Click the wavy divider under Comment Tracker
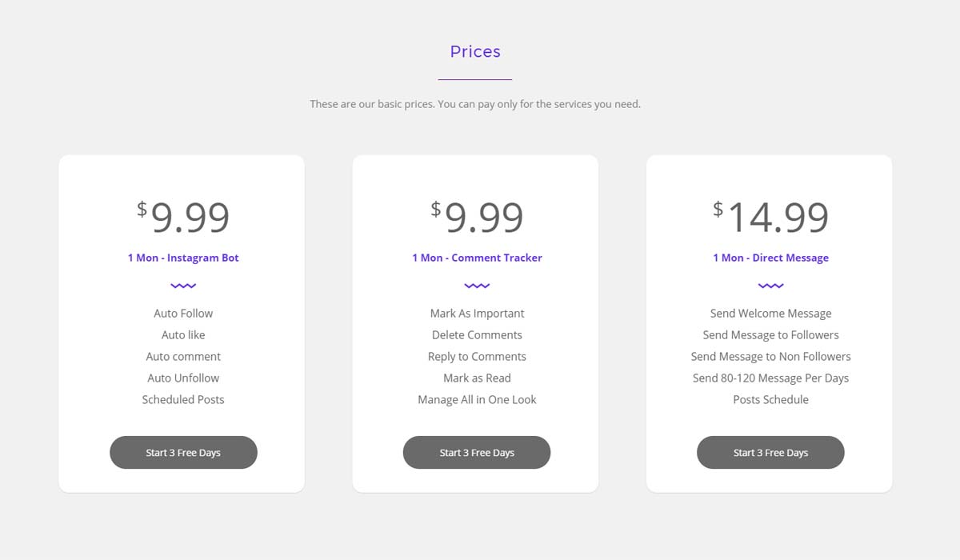 click(477, 286)
